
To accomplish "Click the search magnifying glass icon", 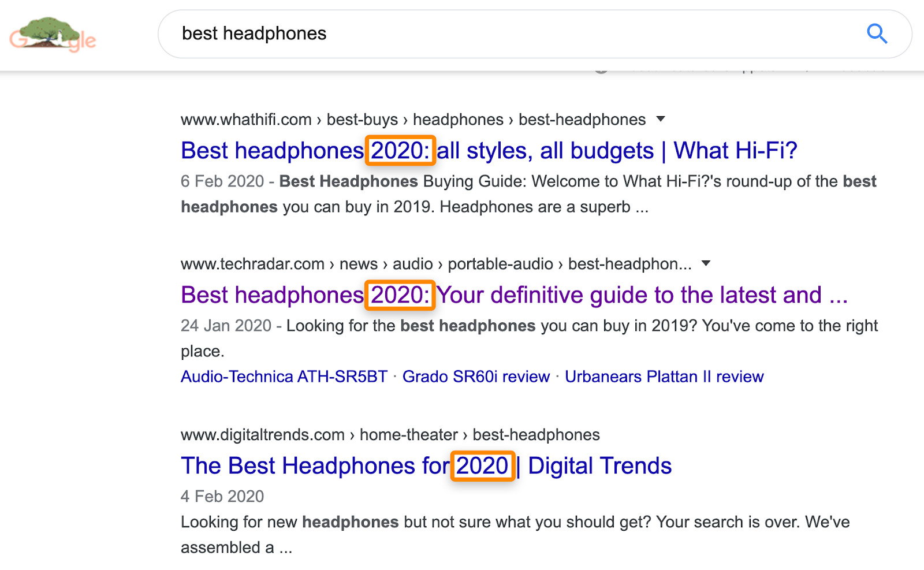I will pos(877,34).
